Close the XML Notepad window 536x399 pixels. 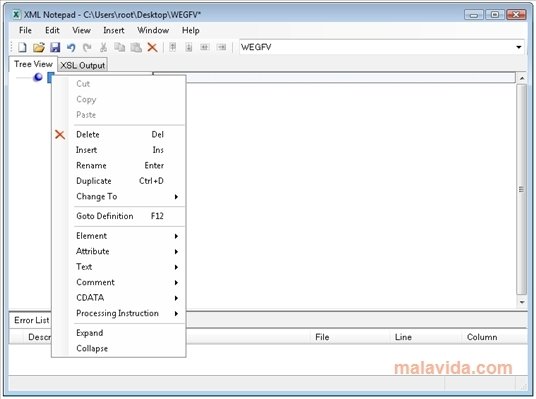516,15
